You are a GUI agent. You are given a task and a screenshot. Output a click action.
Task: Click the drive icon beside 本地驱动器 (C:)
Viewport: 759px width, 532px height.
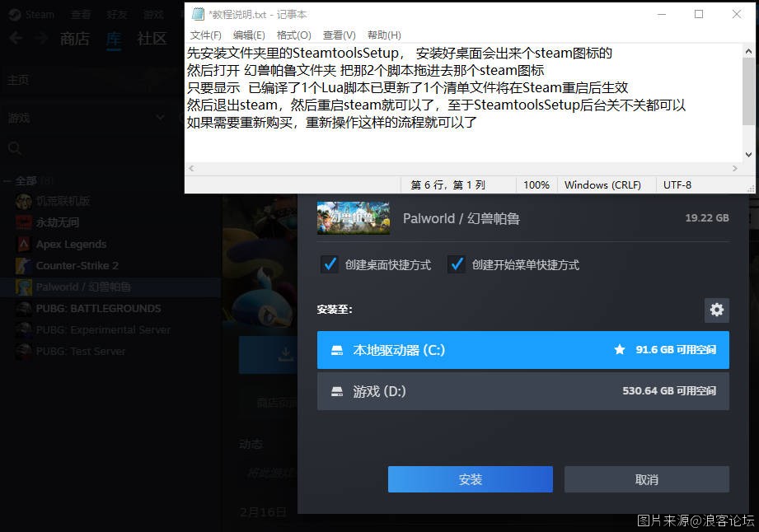[337, 350]
